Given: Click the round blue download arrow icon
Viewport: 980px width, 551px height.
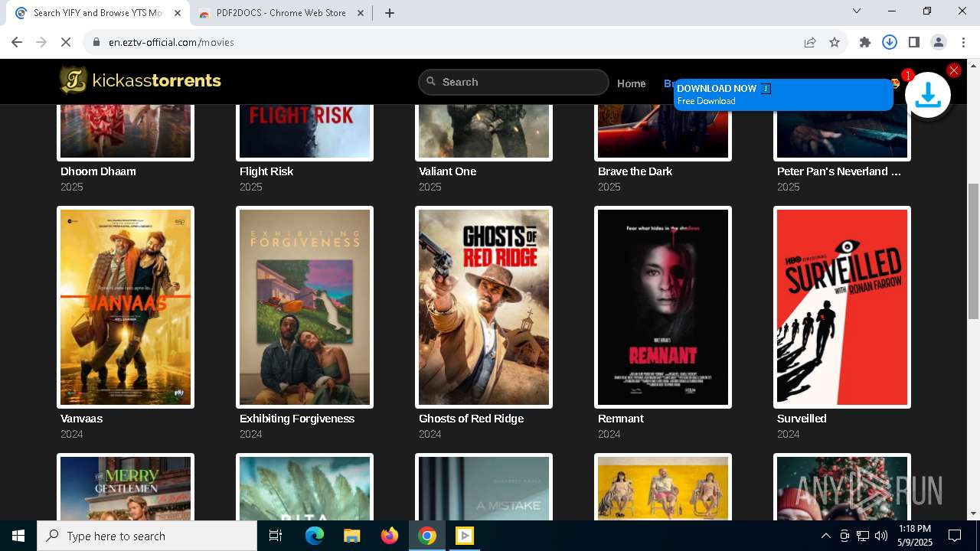Looking at the screenshot, I should point(928,95).
